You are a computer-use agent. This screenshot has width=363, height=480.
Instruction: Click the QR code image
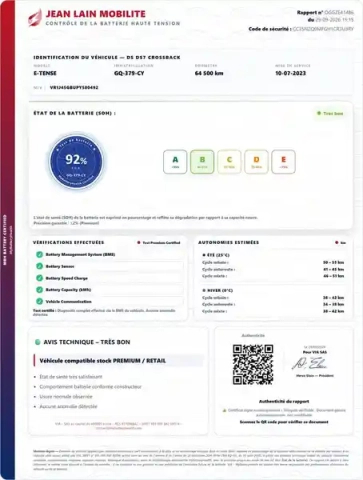tap(253, 364)
